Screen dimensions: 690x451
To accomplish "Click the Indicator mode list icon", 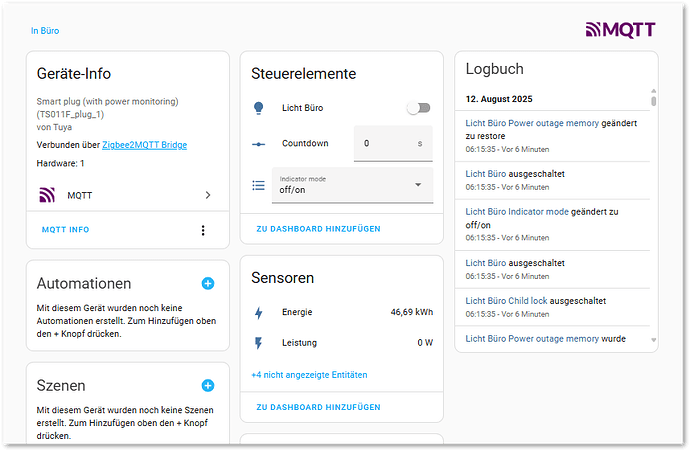I will [258, 185].
